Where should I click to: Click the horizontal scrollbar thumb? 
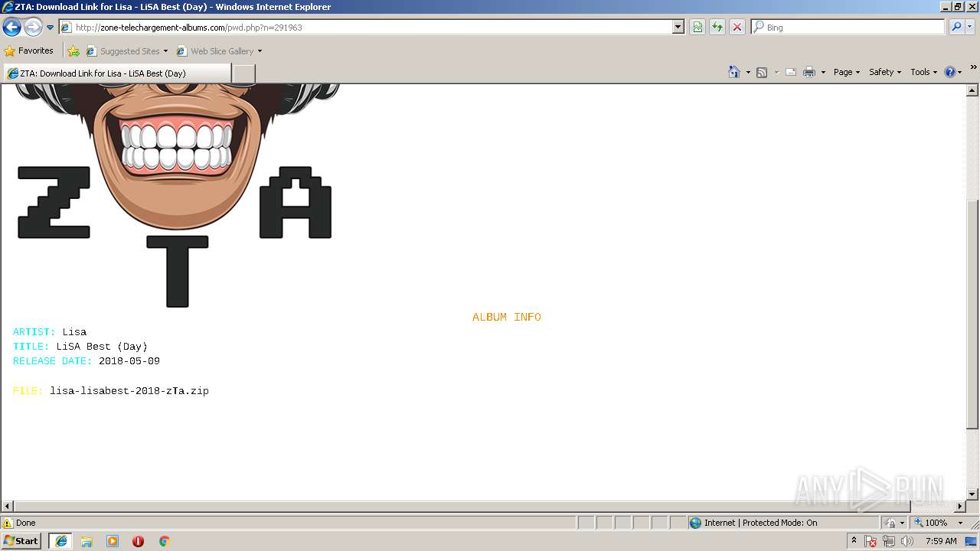click(462, 507)
